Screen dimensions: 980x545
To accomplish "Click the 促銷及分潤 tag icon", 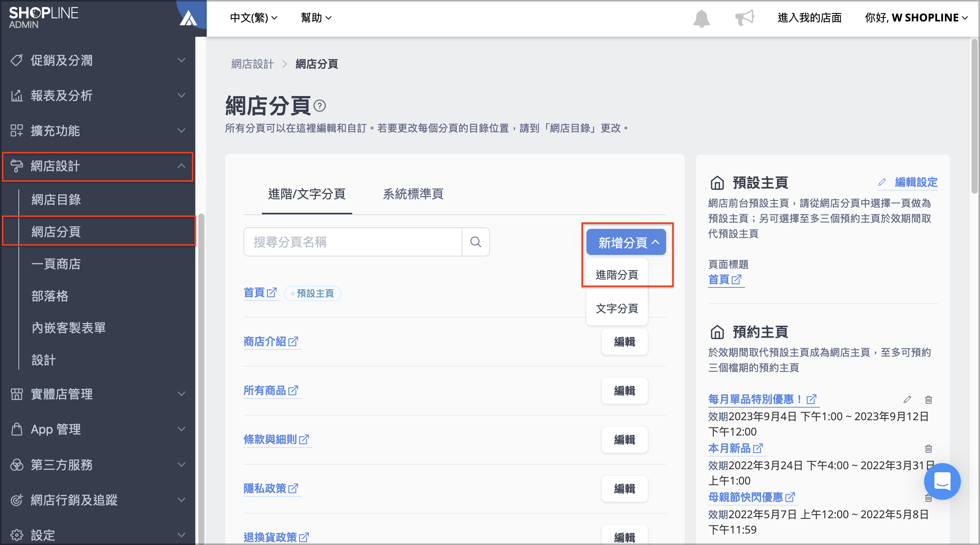I will click(x=16, y=60).
